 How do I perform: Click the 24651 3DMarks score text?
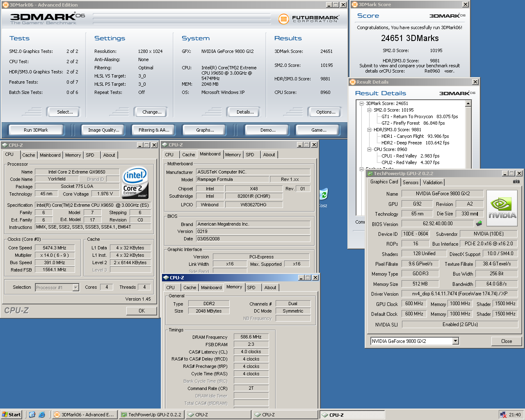pos(410,38)
